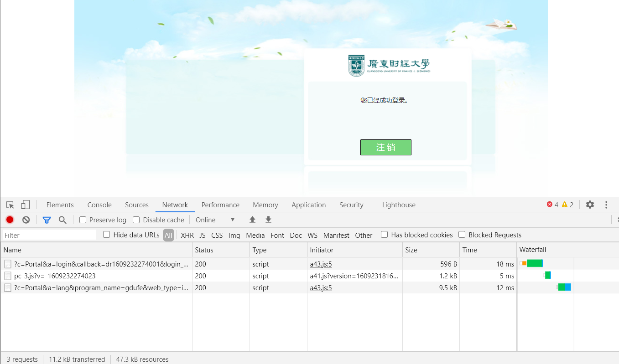619x364 pixels.
Task: Filter requests by Other
Action: 364,236
